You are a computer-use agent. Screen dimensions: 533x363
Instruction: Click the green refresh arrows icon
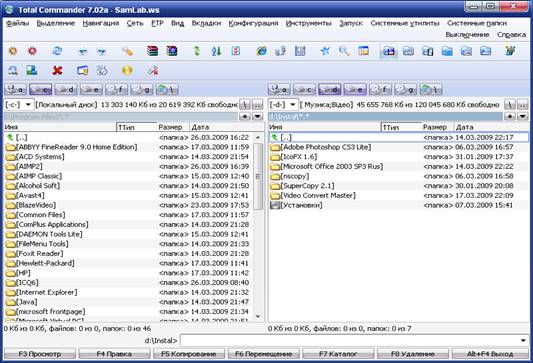click(57, 51)
